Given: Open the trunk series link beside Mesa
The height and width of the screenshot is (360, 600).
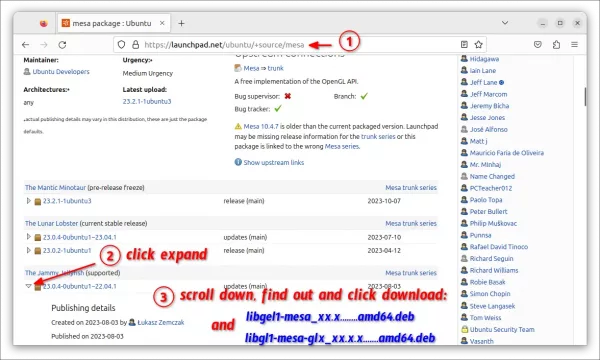Looking at the screenshot, I should coord(276,68).
